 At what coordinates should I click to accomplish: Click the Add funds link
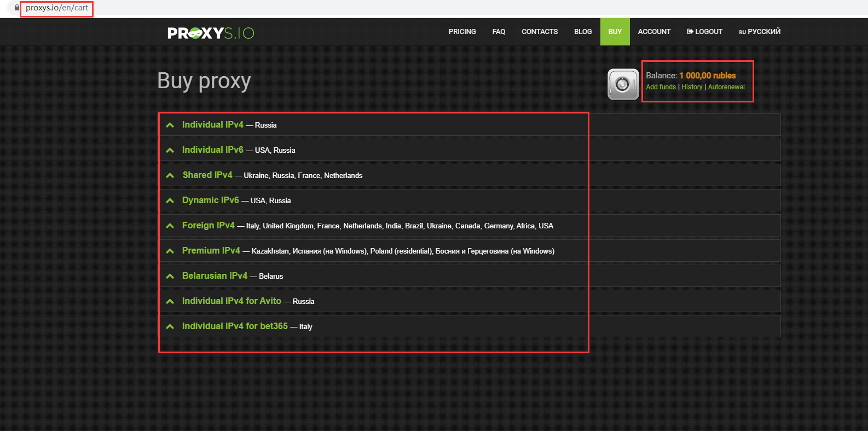(661, 87)
